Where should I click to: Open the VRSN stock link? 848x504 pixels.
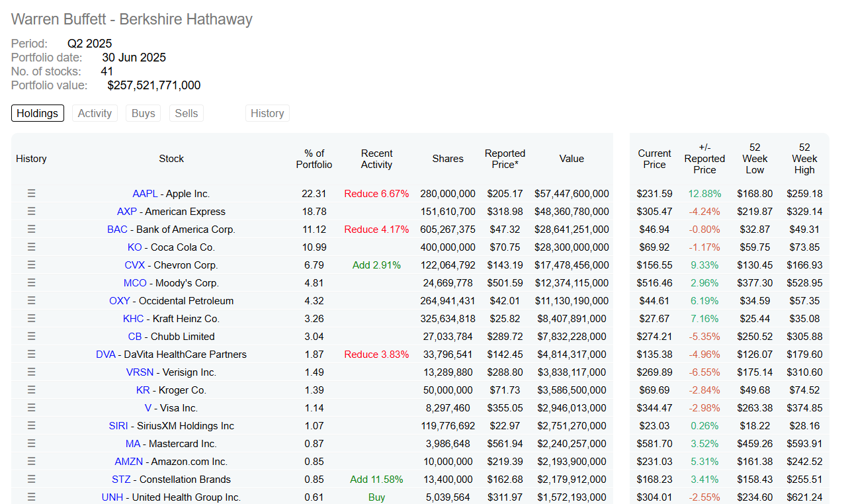pos(139,372)
